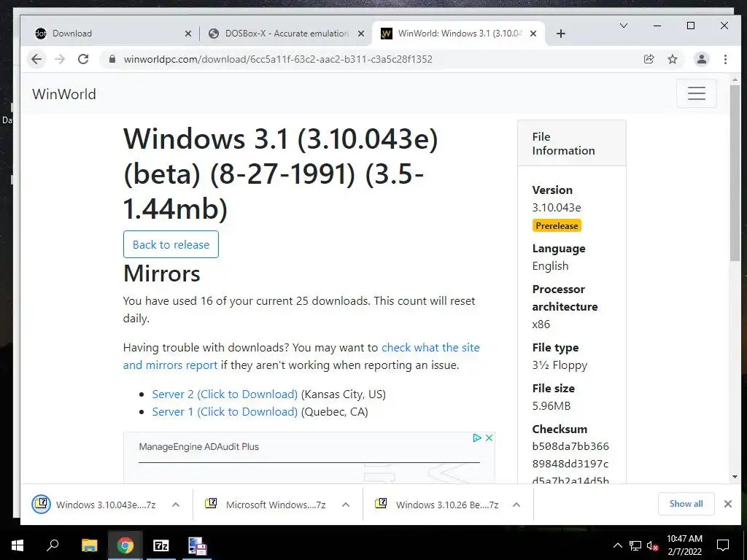This screenshot has width=747, height=560.
Task: Reload the WinWorld page
Action: (x=83, y=59)
